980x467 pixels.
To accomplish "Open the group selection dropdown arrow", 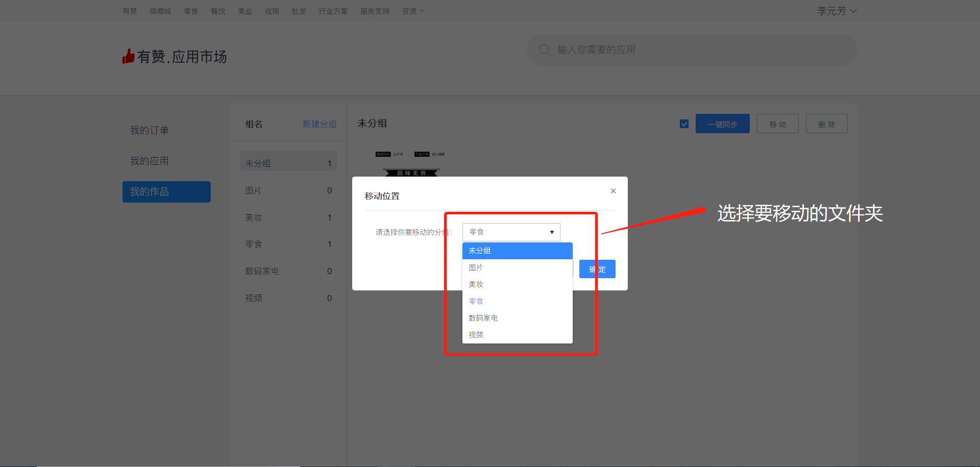I will click(552, 232).
